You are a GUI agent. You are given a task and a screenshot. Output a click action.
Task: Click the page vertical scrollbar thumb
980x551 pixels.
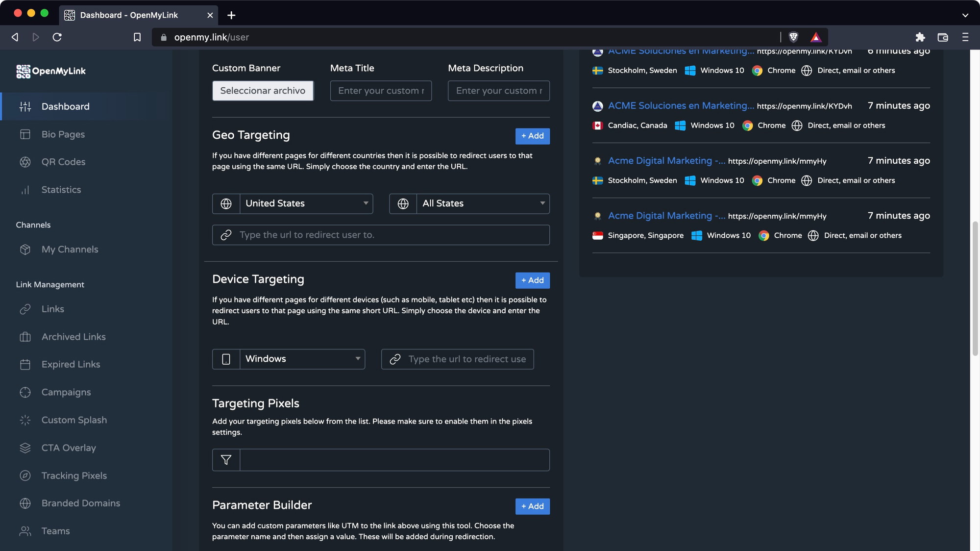(x=975, y=289)
